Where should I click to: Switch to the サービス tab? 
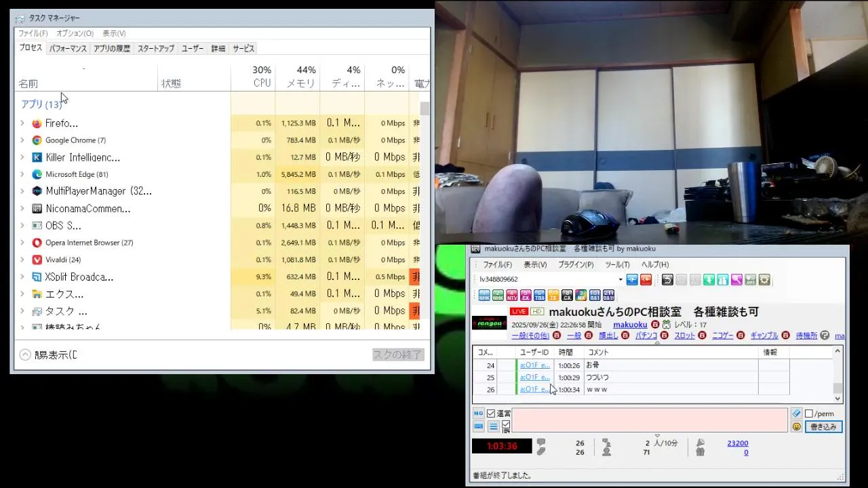243,49
